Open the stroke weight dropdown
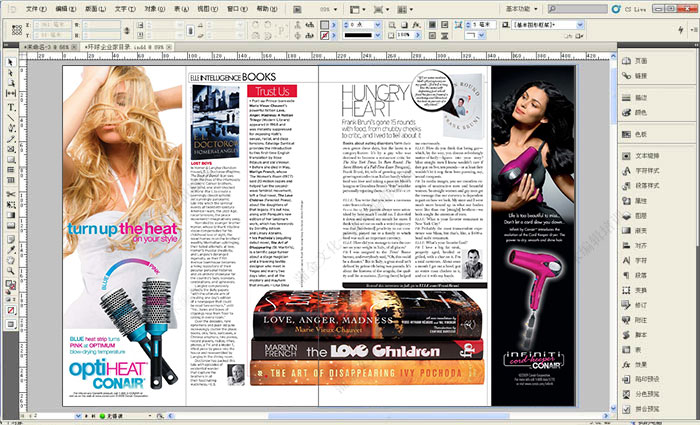Screen dimensions: 700x425 click(x=378, y=25)
